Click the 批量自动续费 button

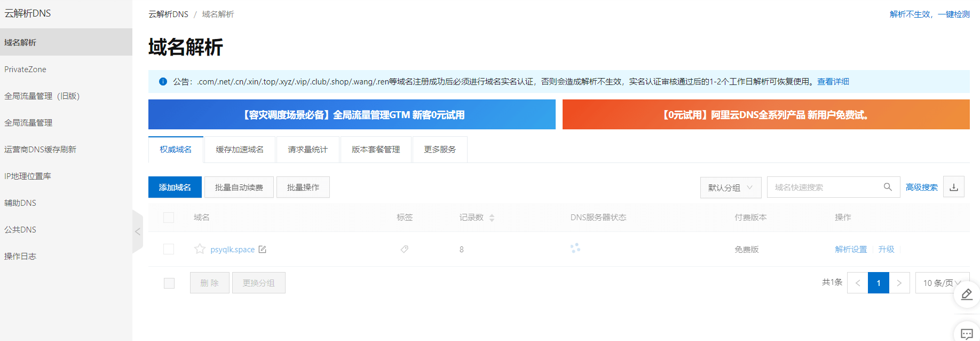coord(239,187)
